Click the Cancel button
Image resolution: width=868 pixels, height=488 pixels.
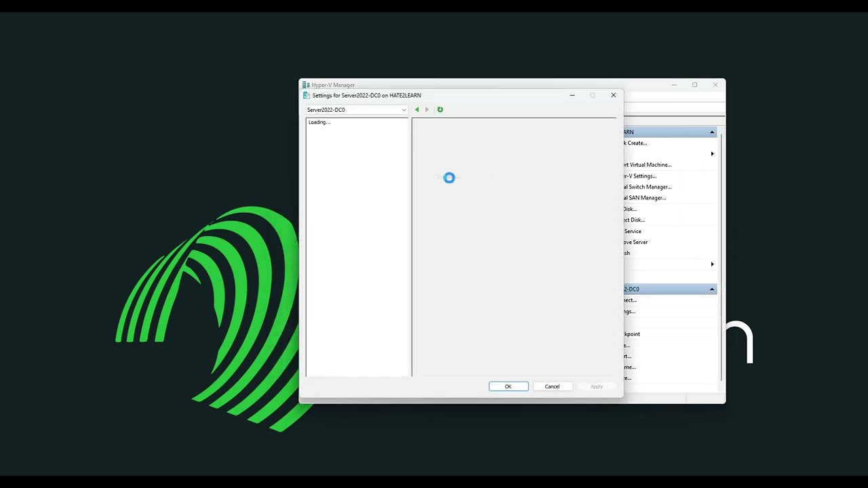(552, 386)
